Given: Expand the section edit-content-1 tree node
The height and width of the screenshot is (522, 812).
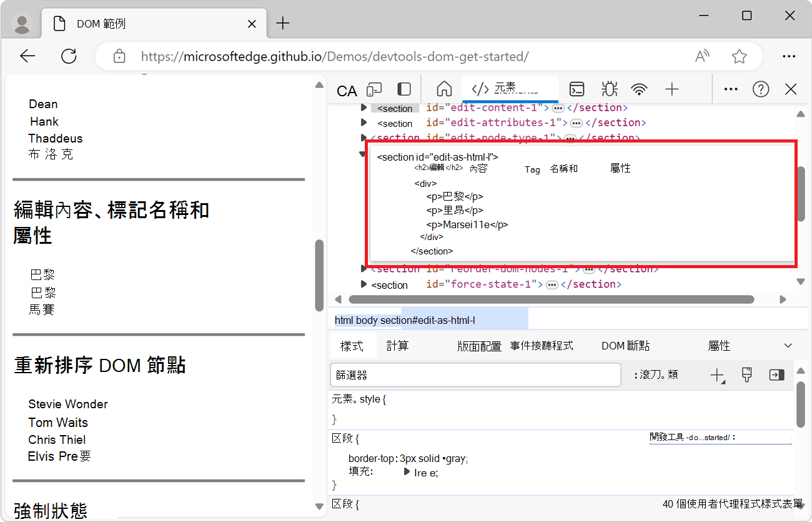Looking at the screenshot, I should tap(364, 108).
